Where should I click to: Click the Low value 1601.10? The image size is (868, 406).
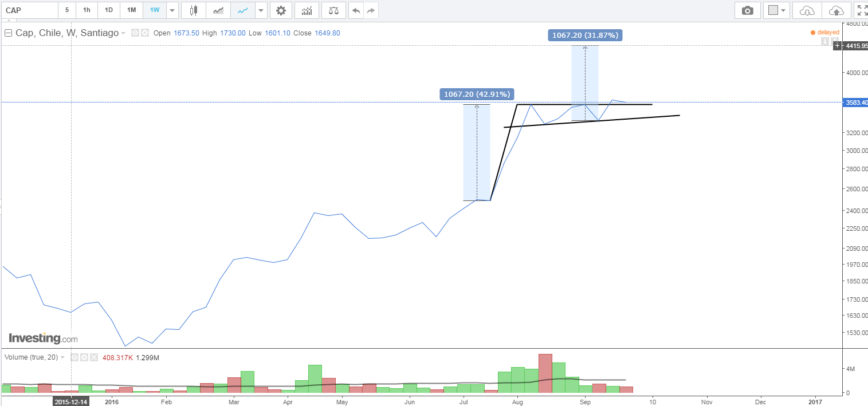278,33
